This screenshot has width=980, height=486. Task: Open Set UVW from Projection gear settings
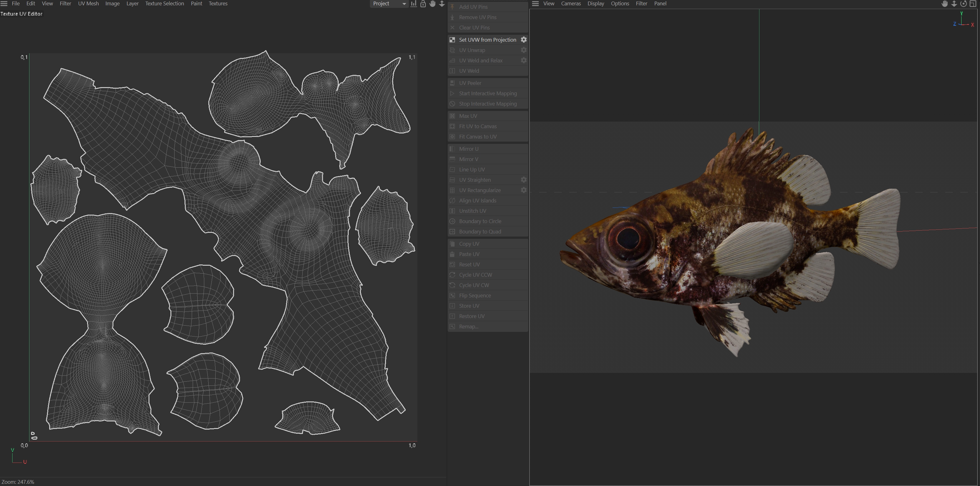click(524, 39)
